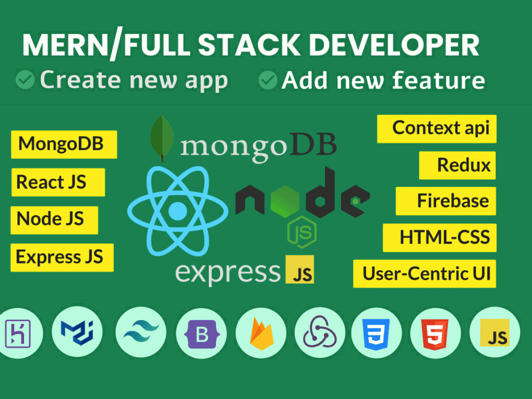Screen dimensions: 532x399
Task: Click the React JS yellow label
Action: pyautogui.click(x=59, y=182)
